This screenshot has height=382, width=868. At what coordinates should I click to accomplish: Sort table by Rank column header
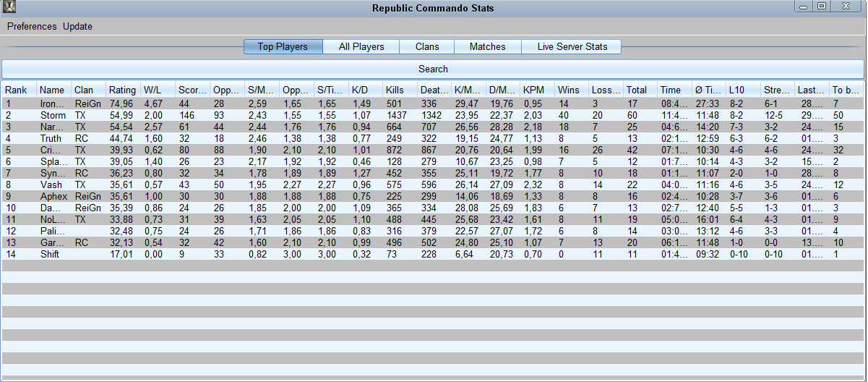coord(20,90)
